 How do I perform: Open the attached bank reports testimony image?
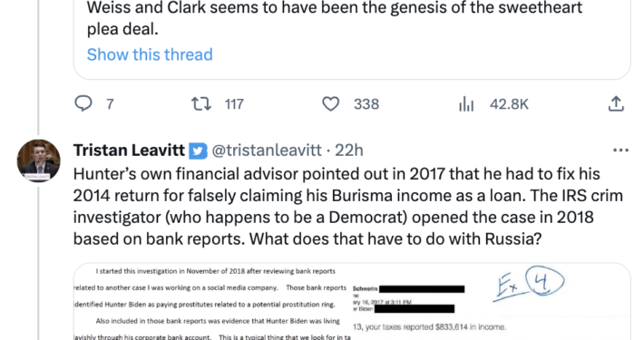pos(212,302)
